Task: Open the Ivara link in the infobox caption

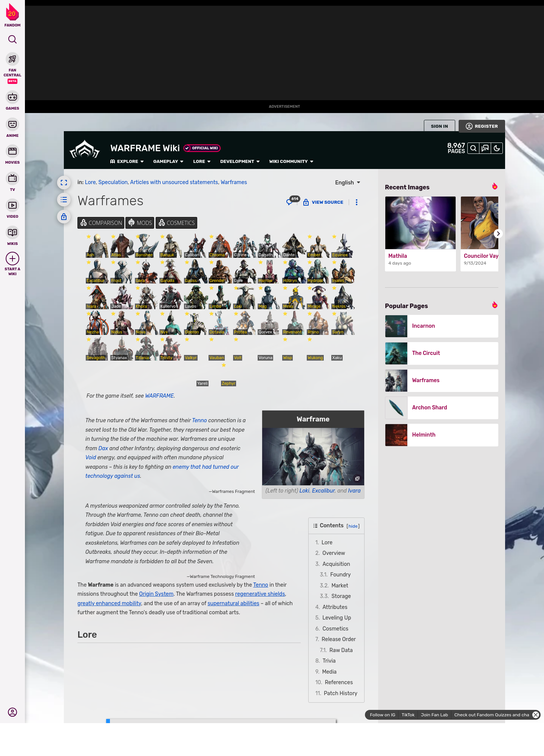Action: tap(354, 491)
